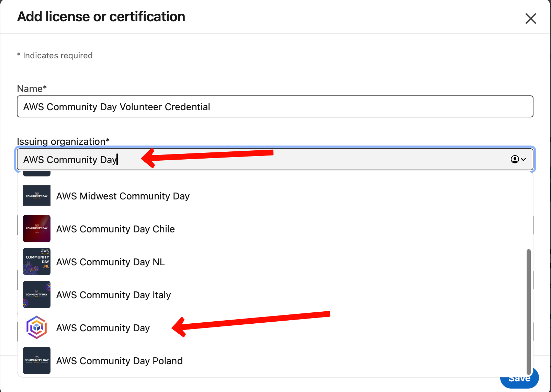The image size is (551, 392).
Task: Click the AWS Community Day Italy logo
Action: pyautogui.click(x=37, y=295)
